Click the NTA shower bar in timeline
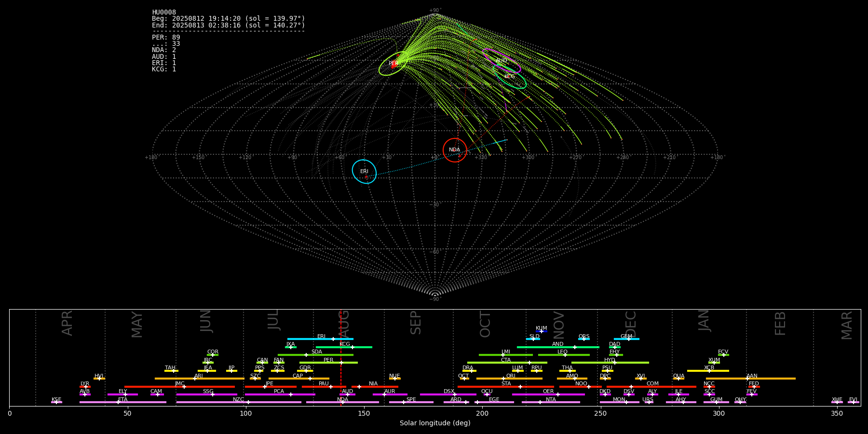This screenshot has height=434, width=868. click(x=551, y=402)
